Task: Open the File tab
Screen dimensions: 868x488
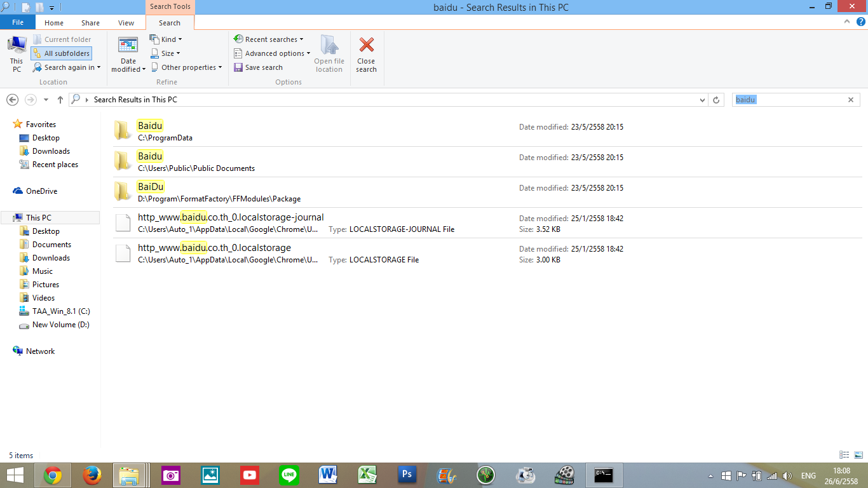Action: 18,22
